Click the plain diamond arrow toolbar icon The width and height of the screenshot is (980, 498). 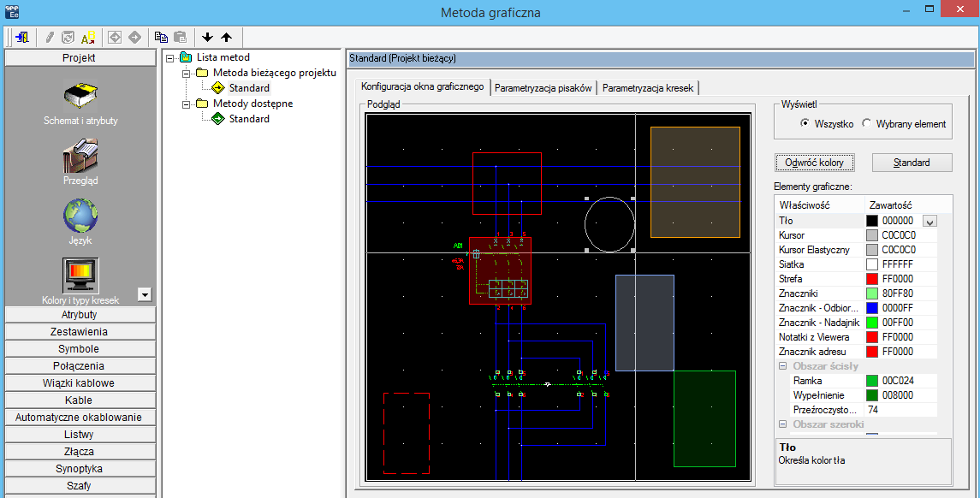pyautogui.click(x=134, y=38)
